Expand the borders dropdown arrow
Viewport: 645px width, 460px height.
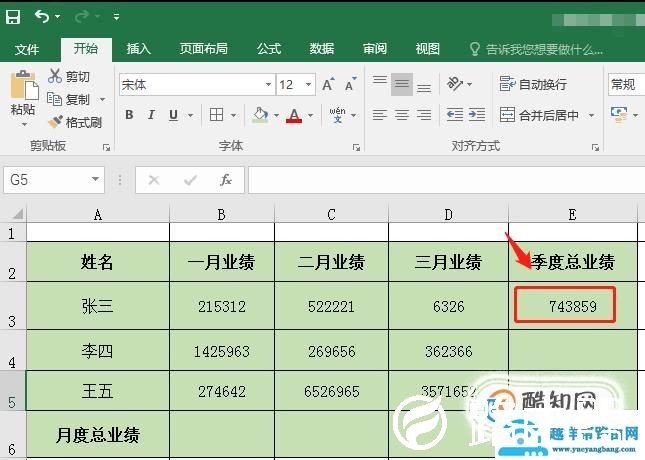(233, 115)
